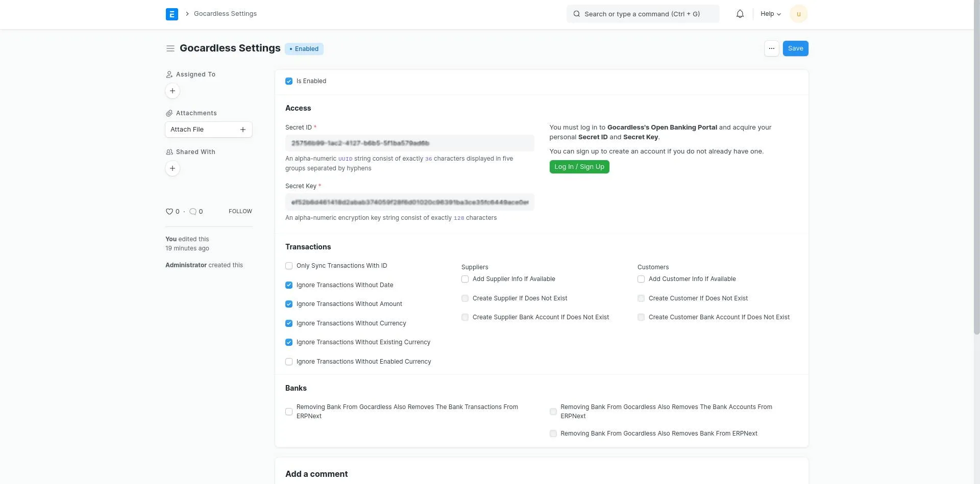Viewport: 980px width, 484px height.
Task: Check Create Customer If Does Not Exist
Action: 641,298
